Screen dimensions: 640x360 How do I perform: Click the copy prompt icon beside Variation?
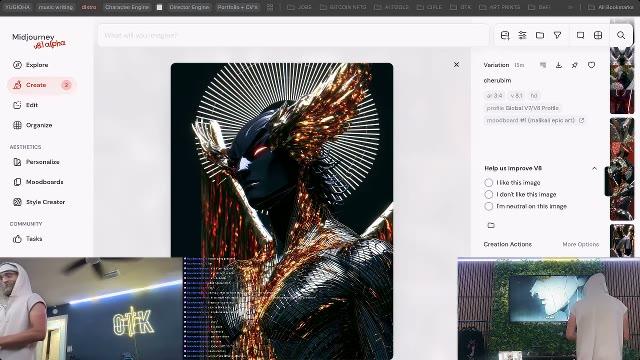pyautogui.click(x=543, y=65)
